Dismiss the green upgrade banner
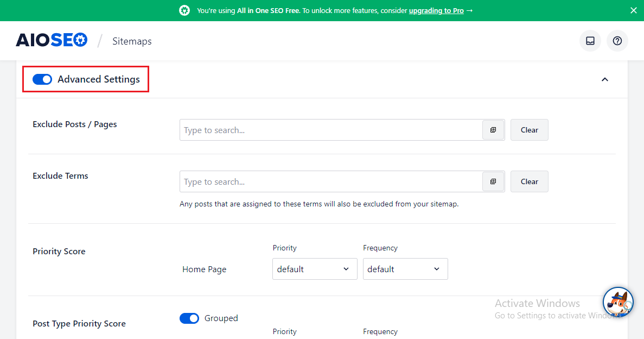The height and width of the screenshot is (339, 644). pos(633,10)
